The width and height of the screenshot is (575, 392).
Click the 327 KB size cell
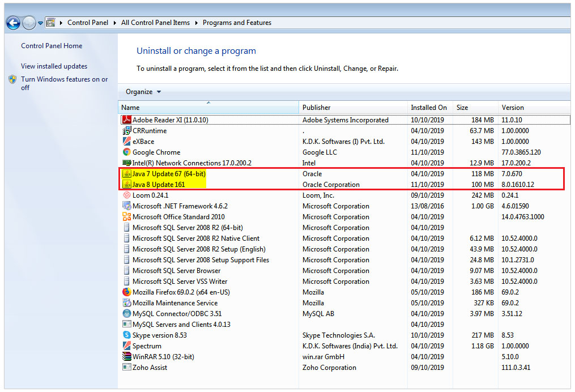[484, 303]
